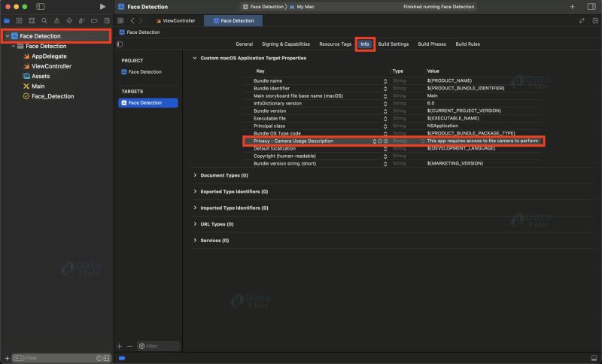Switch to Build Rules tab

pos(467,44)
